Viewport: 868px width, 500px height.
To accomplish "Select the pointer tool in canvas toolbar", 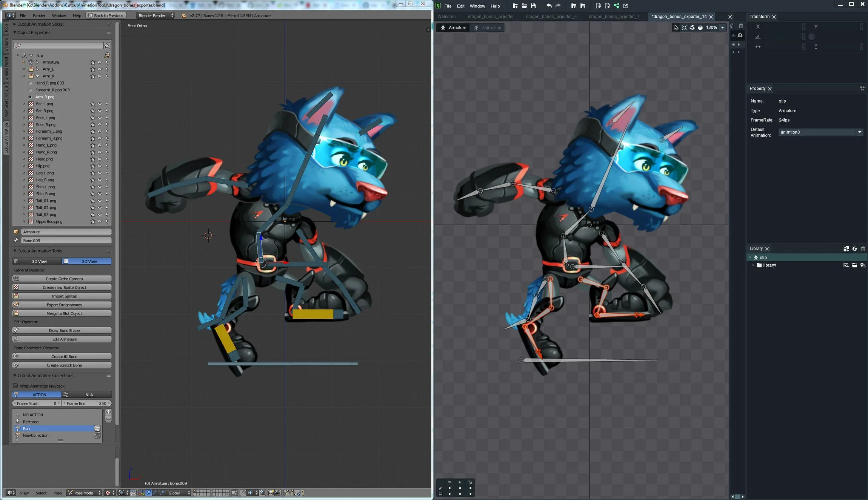I will tap(676, 28).
